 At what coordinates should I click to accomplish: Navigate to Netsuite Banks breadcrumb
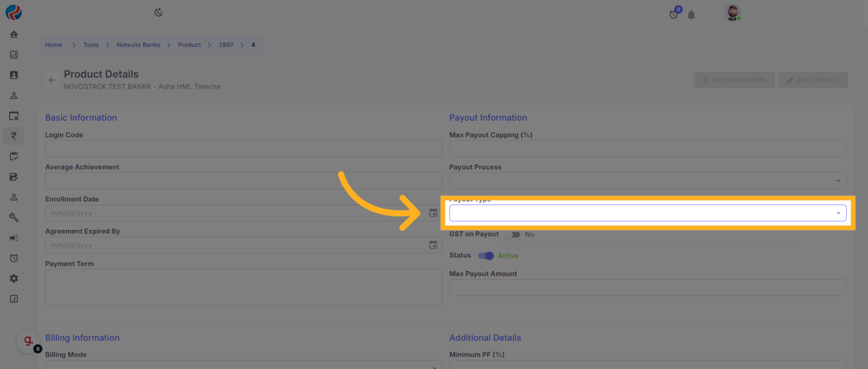click(138, 45)
